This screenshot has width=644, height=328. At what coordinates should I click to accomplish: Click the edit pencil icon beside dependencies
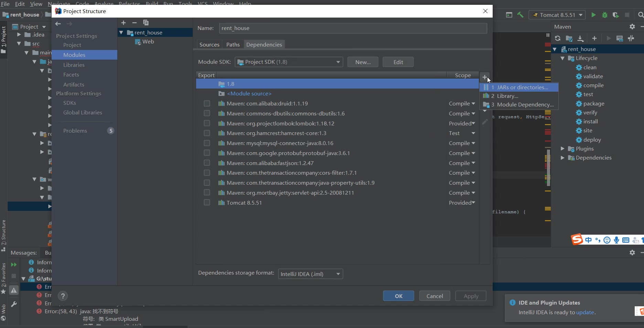[x=485, y=122]
